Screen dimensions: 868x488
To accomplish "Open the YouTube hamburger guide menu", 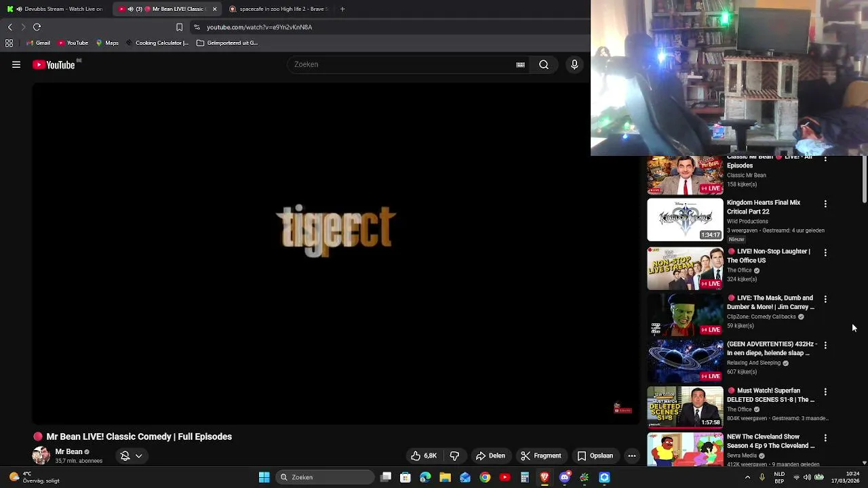I will pyautogui.click(x=16, y=65).
